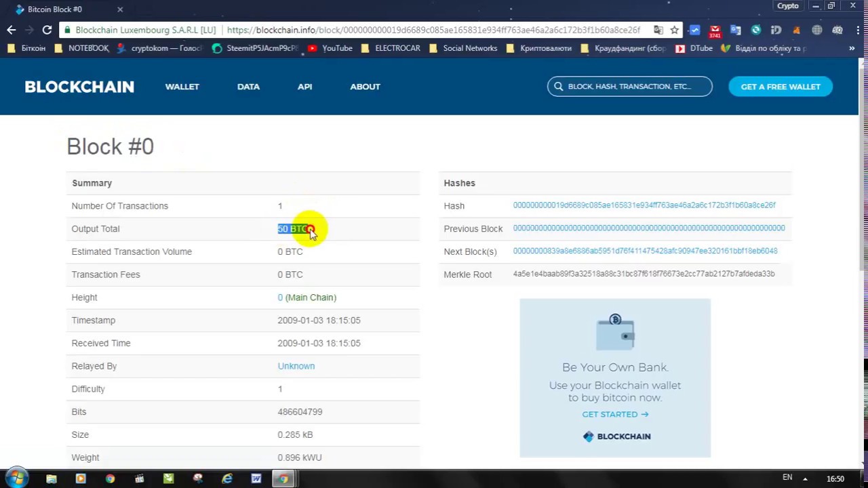The image size is (868, 488).
Task: Click the Crypto profile button
Action: [787, 6]
